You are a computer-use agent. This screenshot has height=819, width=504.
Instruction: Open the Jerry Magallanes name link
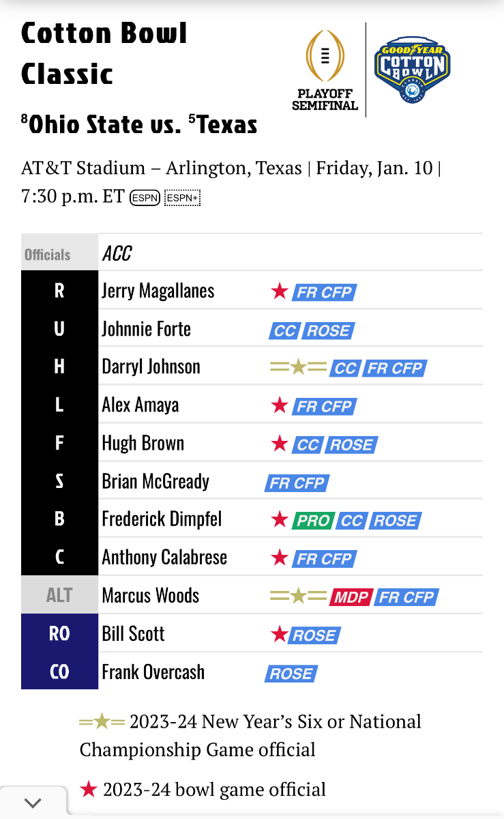[158, 291]
